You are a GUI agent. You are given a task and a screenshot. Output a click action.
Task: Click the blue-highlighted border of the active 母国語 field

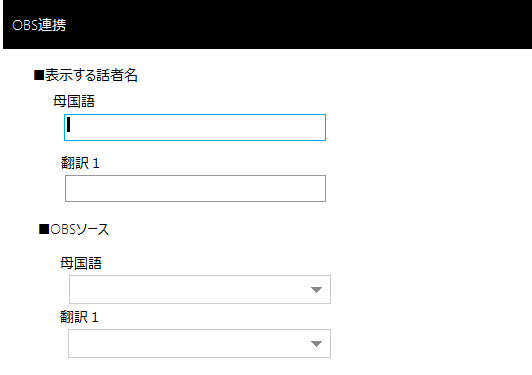(195, 115)
